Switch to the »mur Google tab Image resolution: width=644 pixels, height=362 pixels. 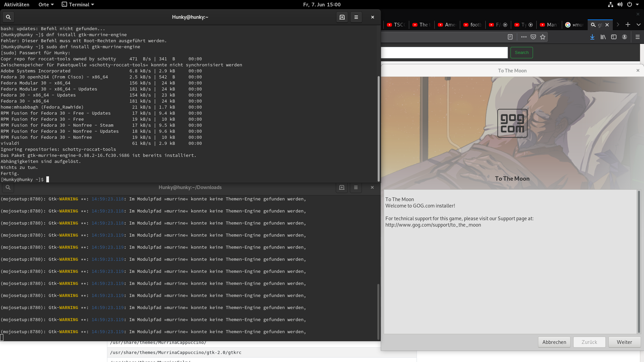pyautogui.click(x=575, y=25)
